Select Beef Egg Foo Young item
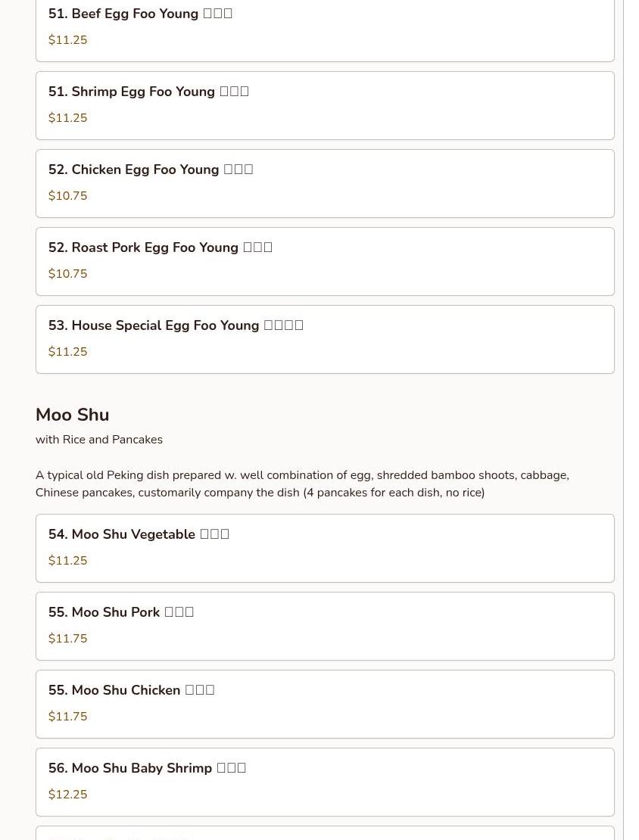Viewport: 639px width, 840px height. click(325, 27)
